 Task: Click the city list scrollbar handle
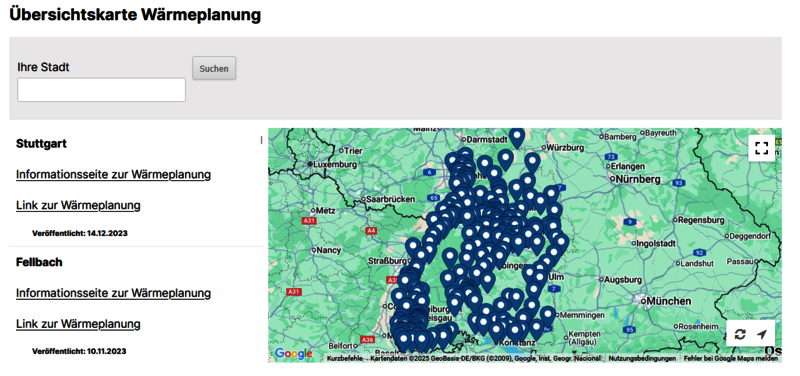[261, 140]
